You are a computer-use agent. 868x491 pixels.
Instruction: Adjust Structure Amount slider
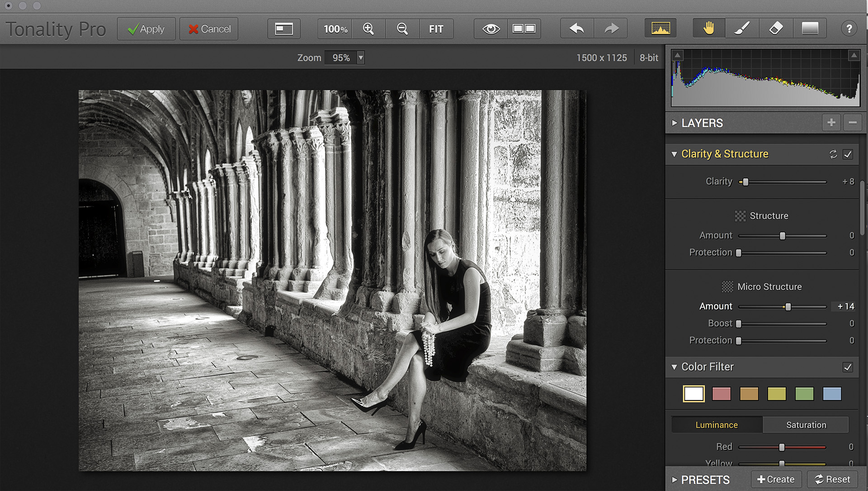pos(782,236)
